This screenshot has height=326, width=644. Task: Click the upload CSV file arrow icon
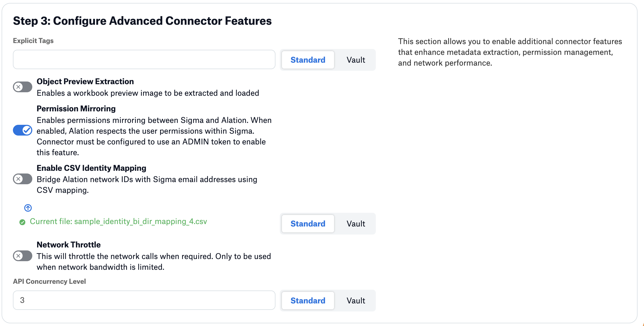(28, 208)
